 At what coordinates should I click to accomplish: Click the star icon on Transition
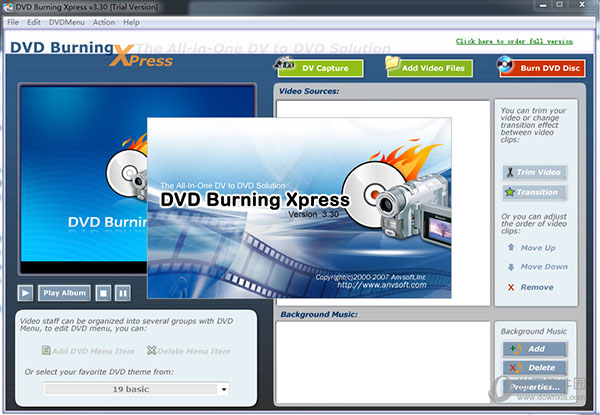click(x=510, y=192)
